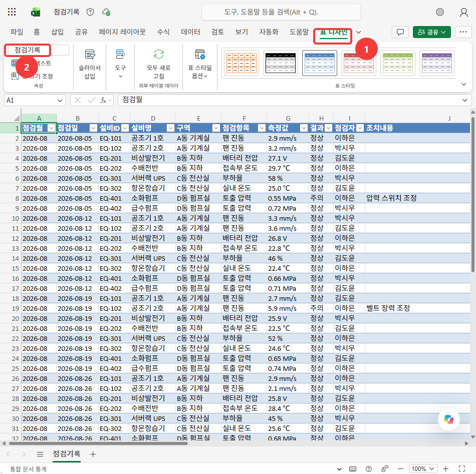The height and width of the screenshot is (474, 476).
Task: Check the cloud saved status icon
Action: coord(106,12)
